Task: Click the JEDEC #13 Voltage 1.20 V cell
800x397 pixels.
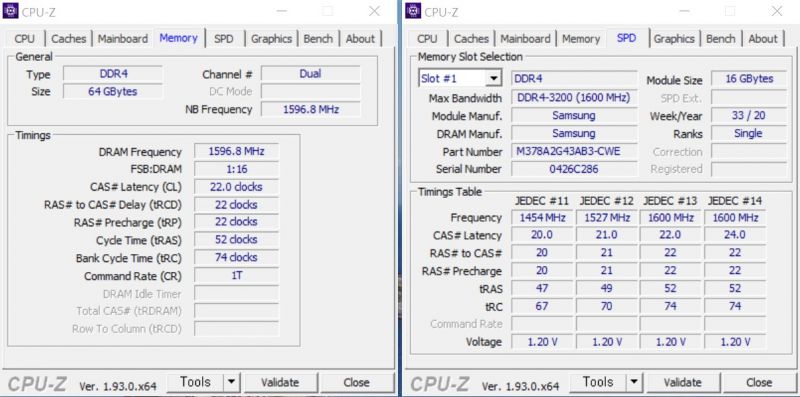Action: tap(671, 341)
